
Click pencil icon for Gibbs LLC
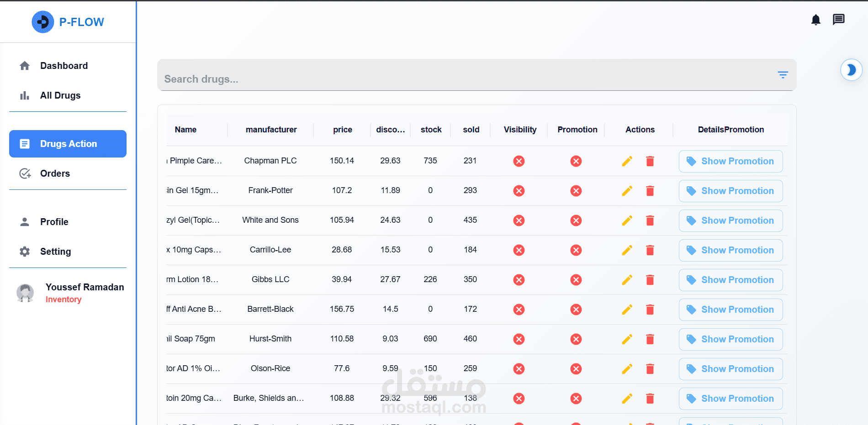tap(627, 280)
